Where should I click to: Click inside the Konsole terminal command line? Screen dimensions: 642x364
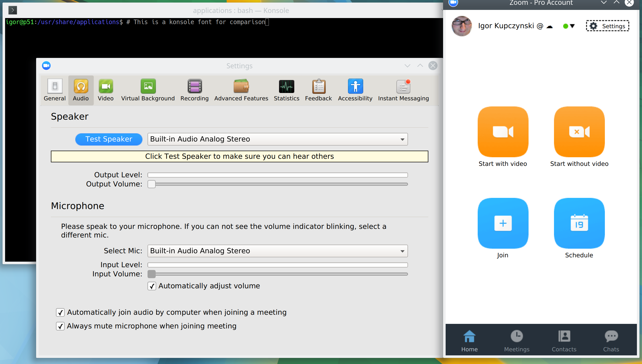pyautogui.click(x=137, y=22)
